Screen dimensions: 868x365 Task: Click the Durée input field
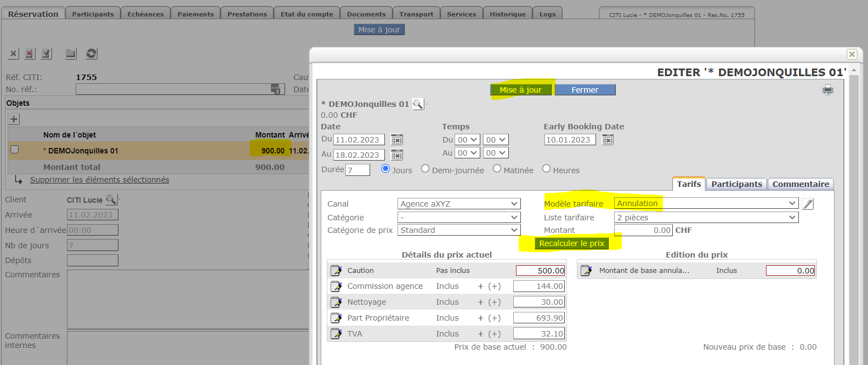pos(358,170)
